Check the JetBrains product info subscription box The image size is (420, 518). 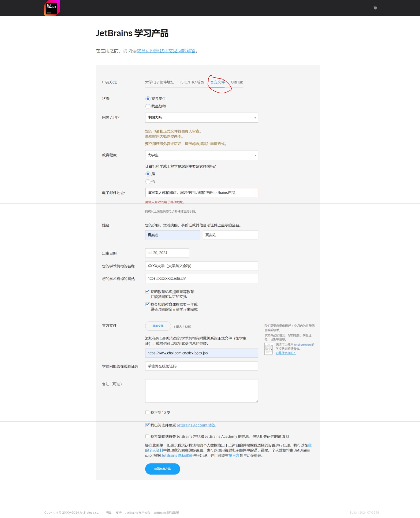[x=147, y=436]
